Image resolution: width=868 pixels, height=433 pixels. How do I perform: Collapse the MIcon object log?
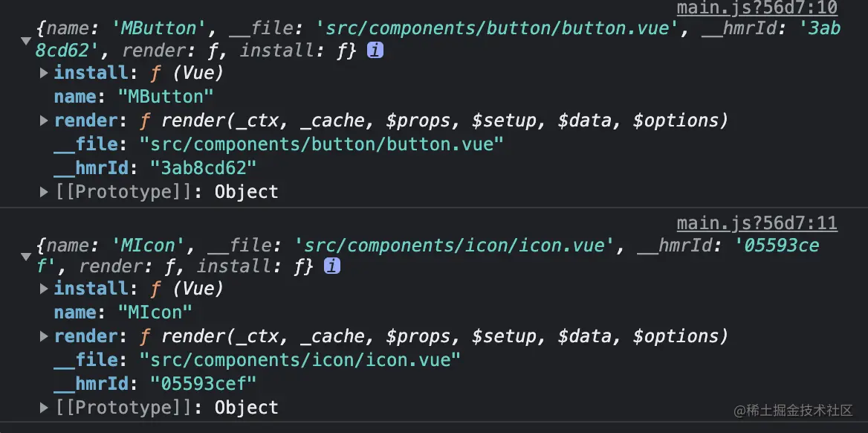(x=26, y=257)
